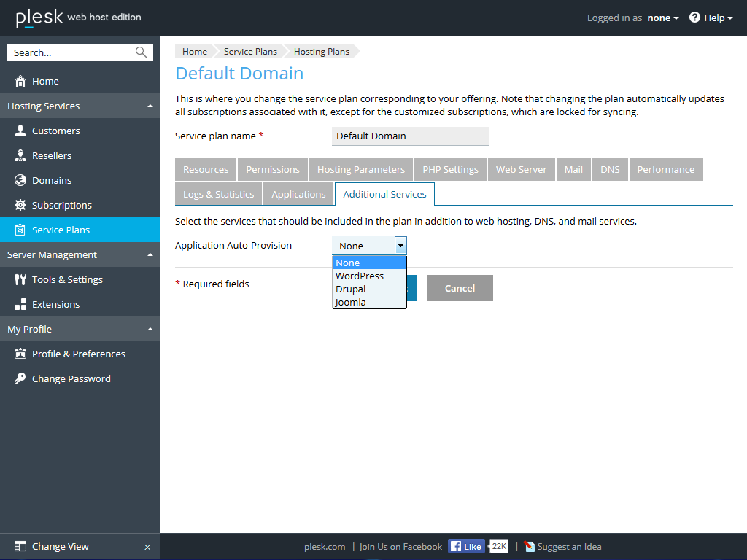The image size is (747, 560).
Task: Click the search magnifier icon
Action: (142, 52)
